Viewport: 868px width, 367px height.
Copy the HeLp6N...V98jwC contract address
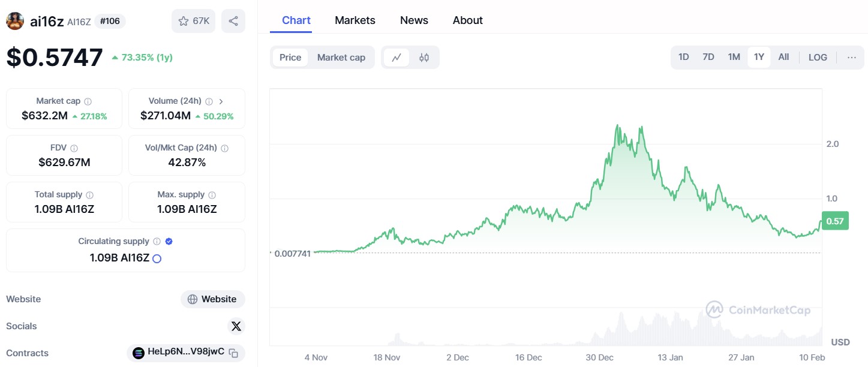pos(234,353)
